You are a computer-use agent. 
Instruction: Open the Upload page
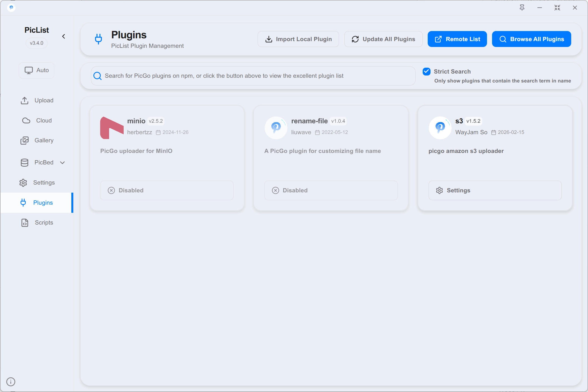tap(37, 100)
